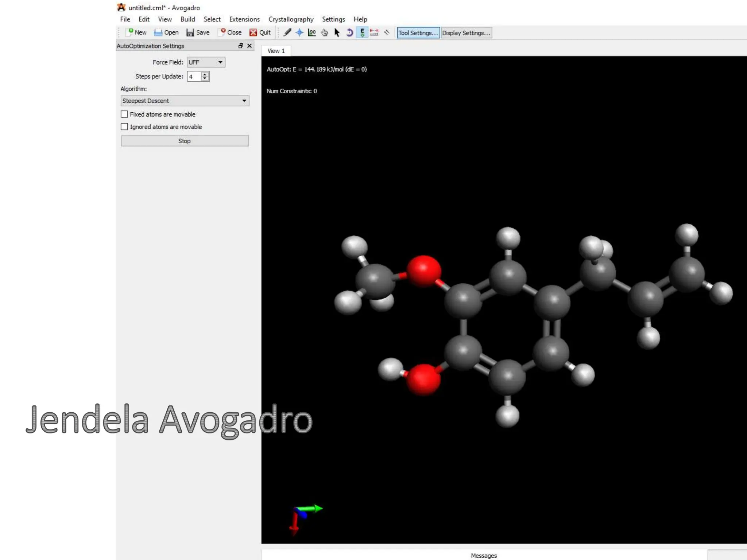Select the Measure ruler tool
The width and height of the screenshot is (747, 560).
coord(374,33)
